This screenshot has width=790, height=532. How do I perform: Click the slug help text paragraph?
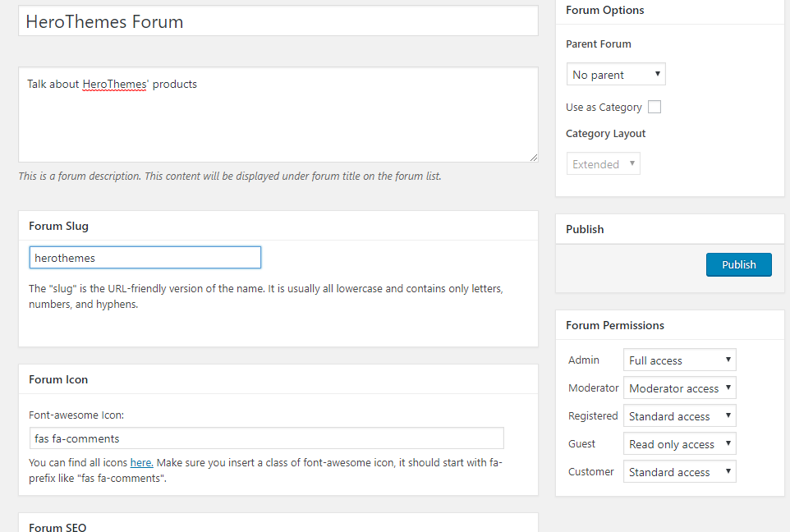click(x=266, y=296)
